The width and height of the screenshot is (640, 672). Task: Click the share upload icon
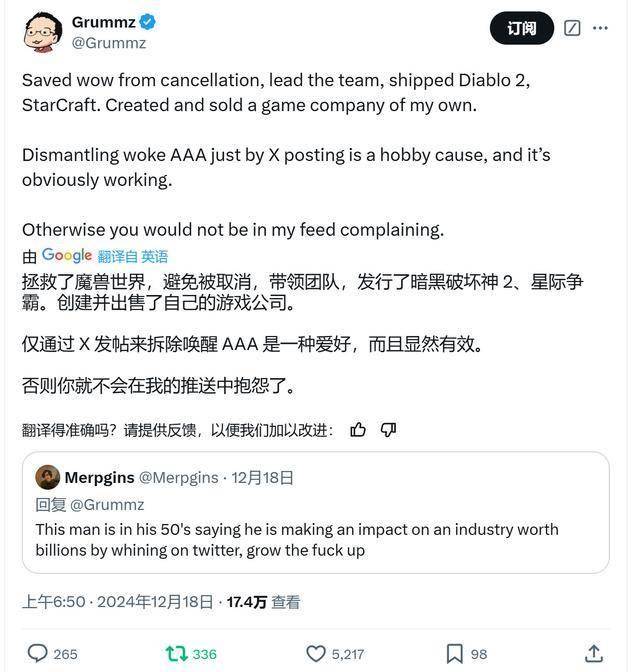(x=592, y=653)
